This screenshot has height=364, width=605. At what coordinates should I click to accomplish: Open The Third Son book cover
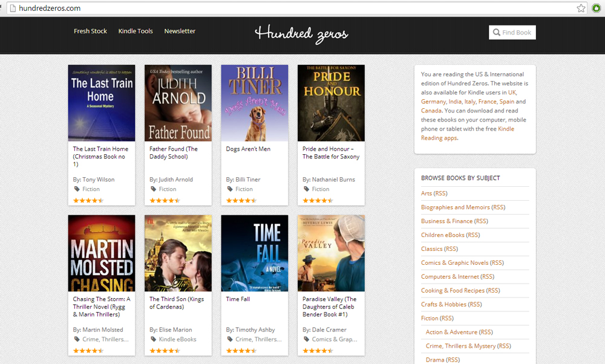pyautogui.click(x=178, y=253)
